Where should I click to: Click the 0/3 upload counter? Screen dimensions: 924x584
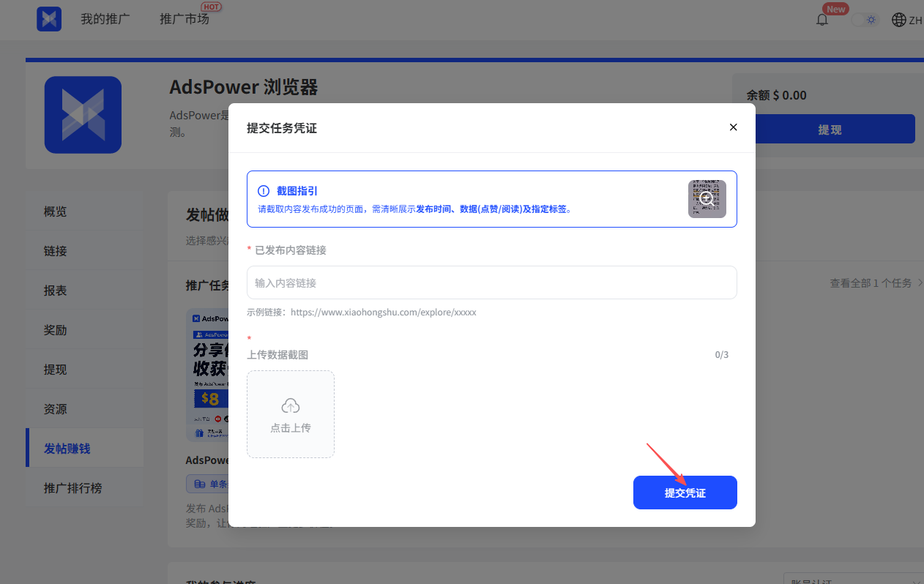point(722,355)
